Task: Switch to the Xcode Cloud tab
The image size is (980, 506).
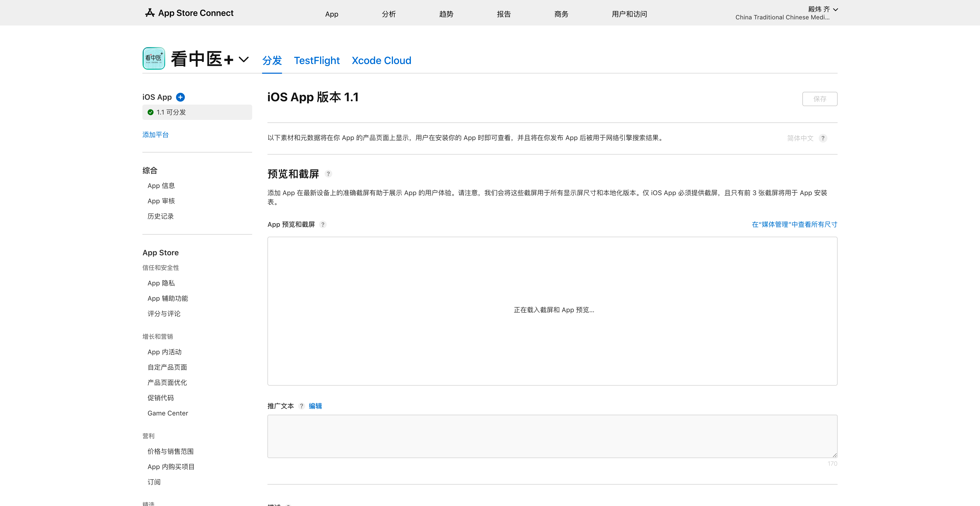Action: click(381, 61)
